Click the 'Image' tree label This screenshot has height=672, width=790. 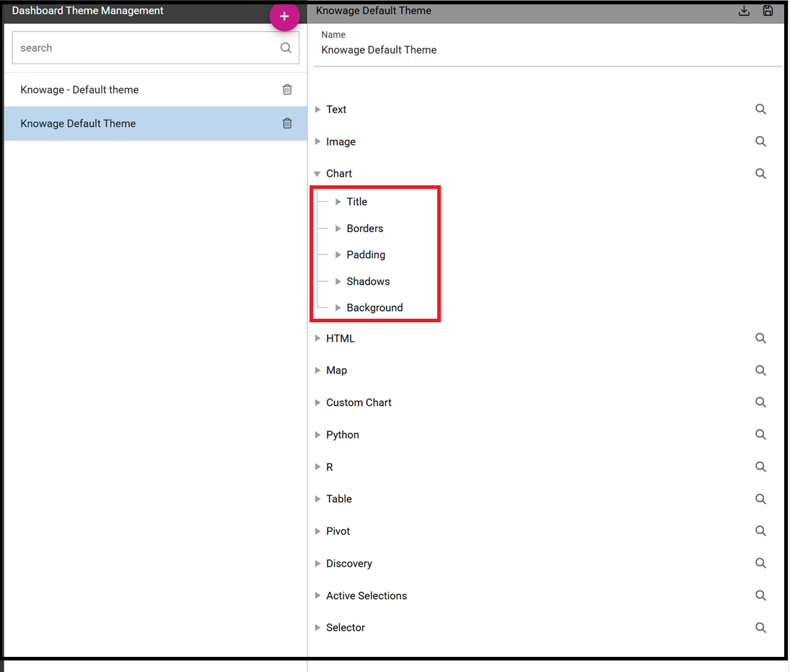[341, 142]
